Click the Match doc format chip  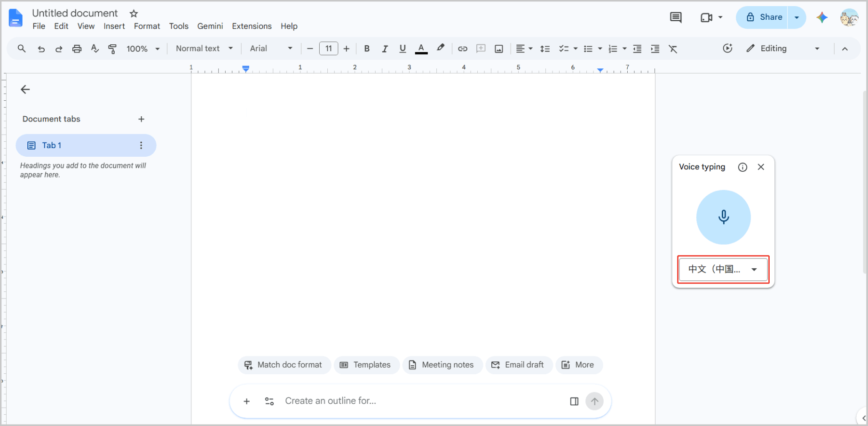(284, 365)
